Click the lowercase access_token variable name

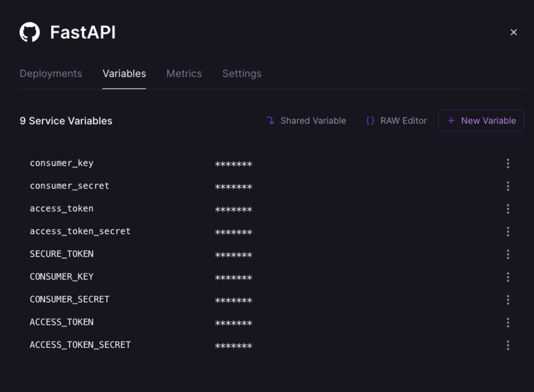coord(61,209)
